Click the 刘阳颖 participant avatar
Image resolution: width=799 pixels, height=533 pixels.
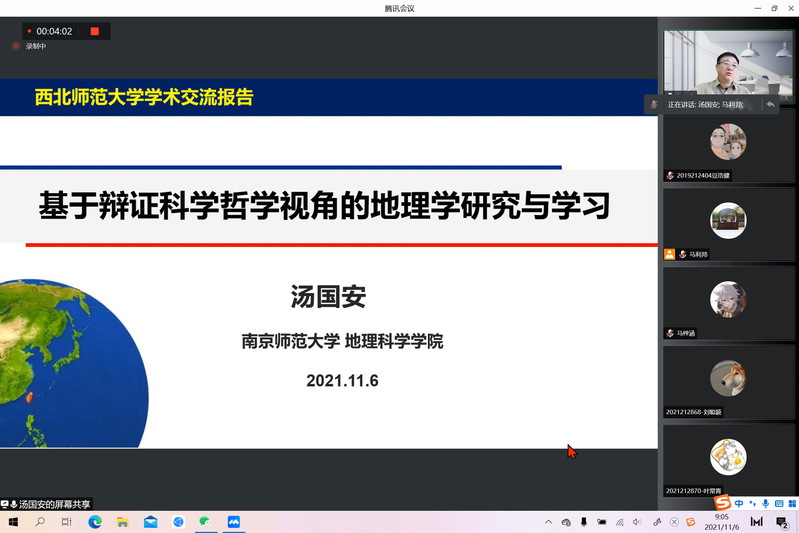tap(728, 378)
